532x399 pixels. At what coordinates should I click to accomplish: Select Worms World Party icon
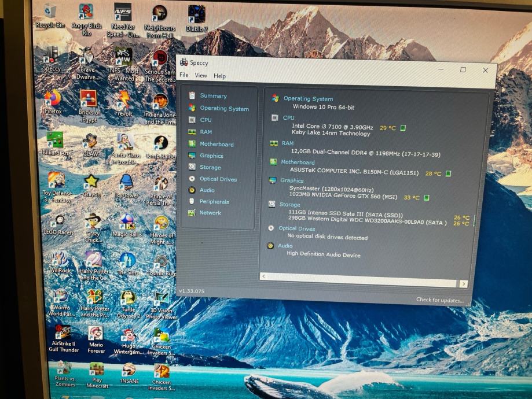tap(61, 303)
